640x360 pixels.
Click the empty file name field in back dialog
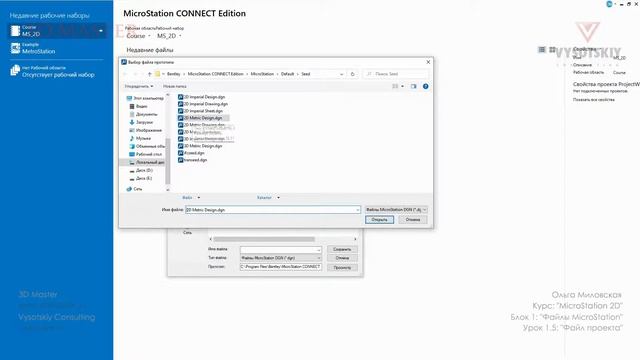click(x=281, y=249)
